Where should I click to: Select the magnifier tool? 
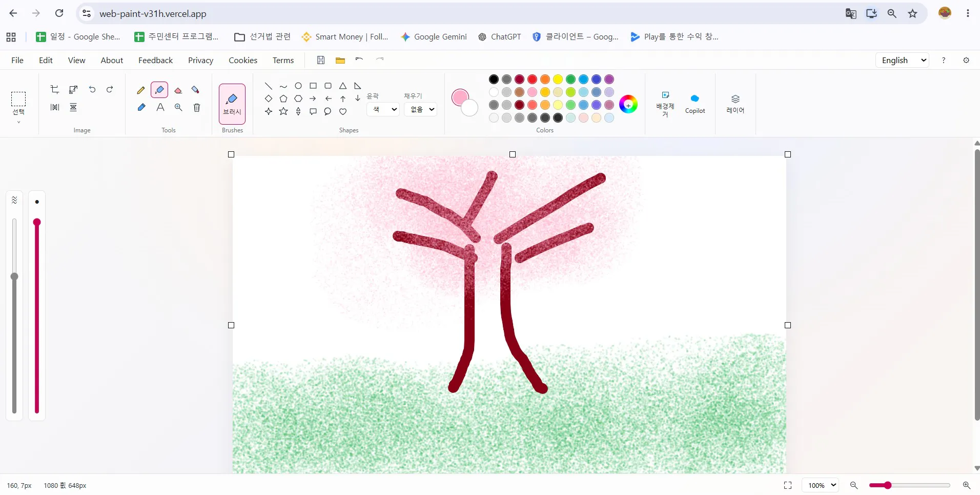(x=178, y=107)
